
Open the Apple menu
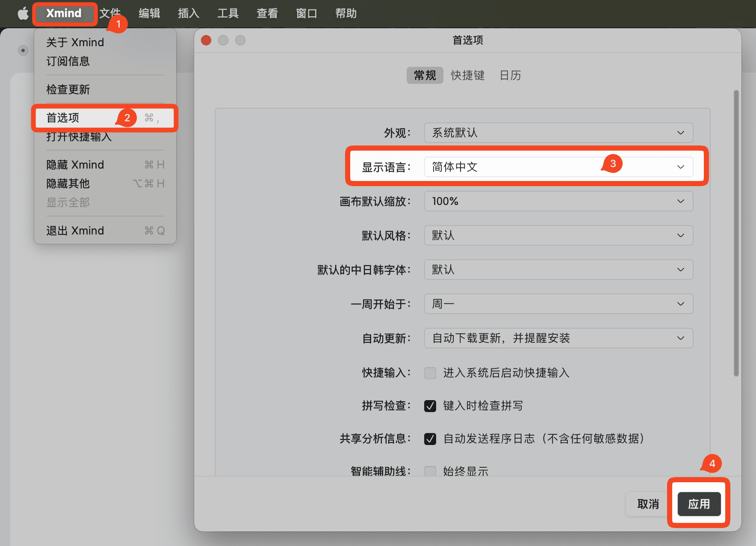(x=23, y=13)
